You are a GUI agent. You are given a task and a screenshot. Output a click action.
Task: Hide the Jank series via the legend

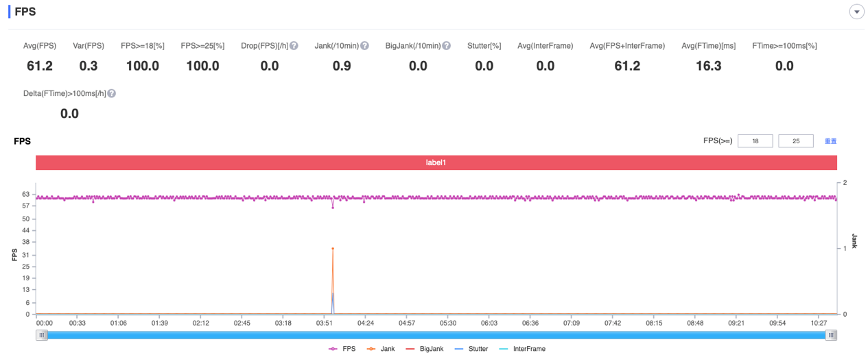(382, 349)
